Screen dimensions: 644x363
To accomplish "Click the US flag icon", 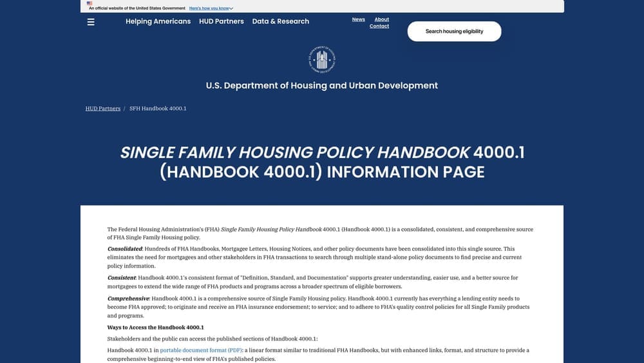I will (x=90, y=3).
